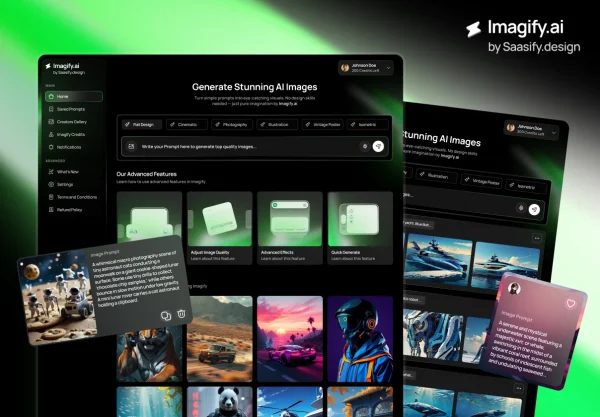Click 'Learn about this feature' under Adjust Image Quality
This screenshot has height=417, width=600.
click(212, 259)
